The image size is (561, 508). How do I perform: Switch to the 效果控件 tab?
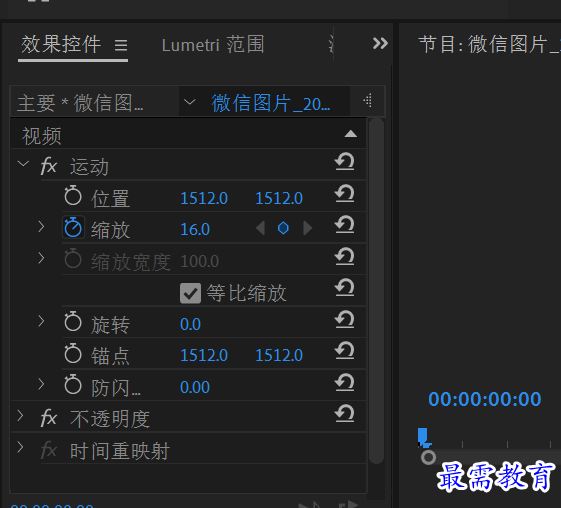[61, 44]
